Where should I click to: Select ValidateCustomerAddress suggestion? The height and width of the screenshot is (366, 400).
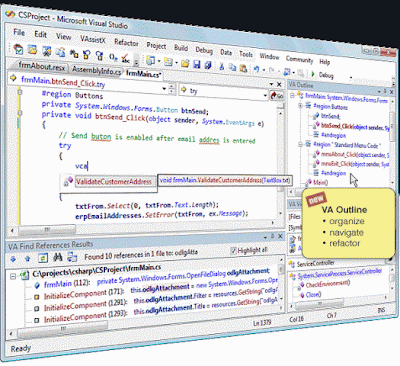[114, 182]
